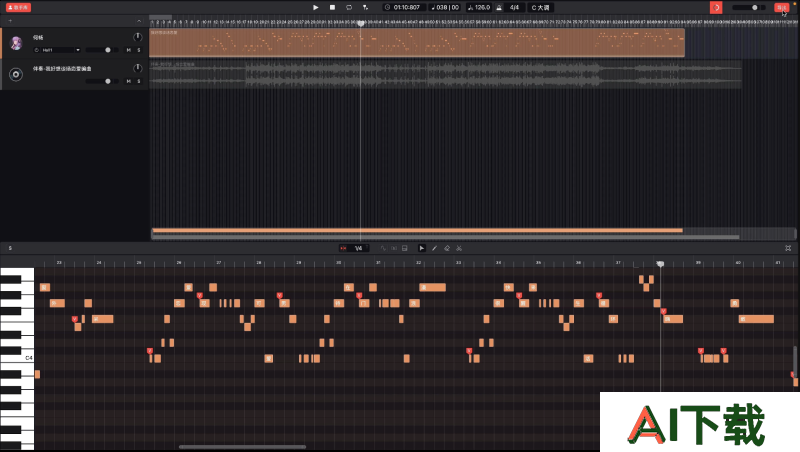
Task: Open the C major key selector
Action: pyautogui.click(x=541, y=8)
